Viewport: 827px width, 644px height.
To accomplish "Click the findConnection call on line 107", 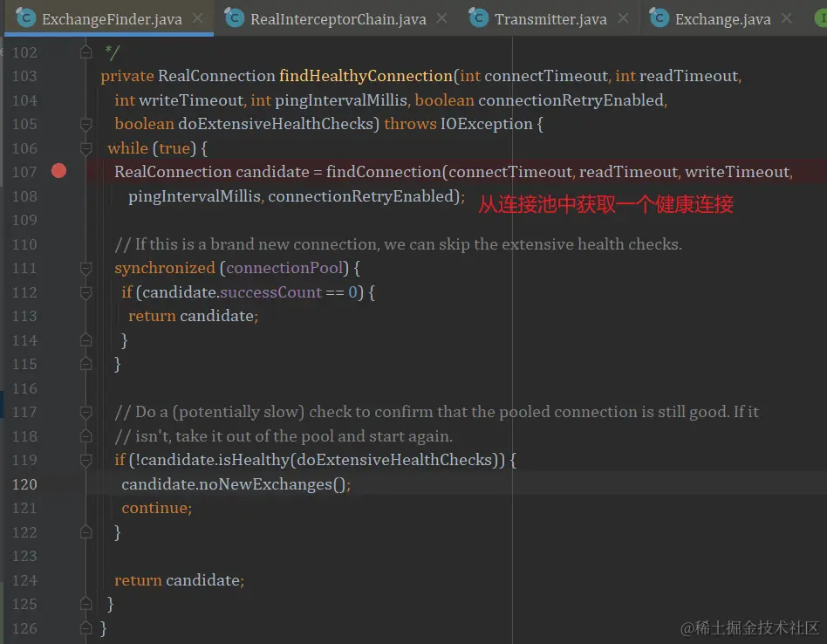I will pos(384,172).
